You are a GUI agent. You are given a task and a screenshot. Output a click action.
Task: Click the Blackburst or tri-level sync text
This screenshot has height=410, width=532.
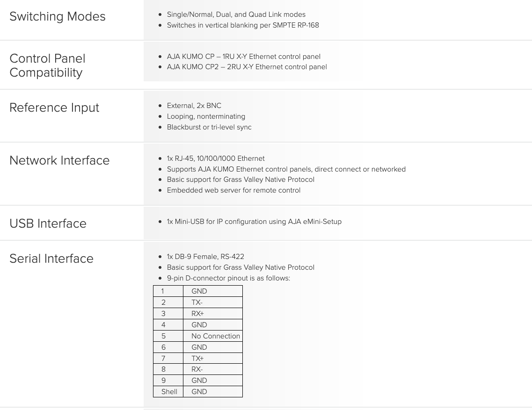coord(209,128)
